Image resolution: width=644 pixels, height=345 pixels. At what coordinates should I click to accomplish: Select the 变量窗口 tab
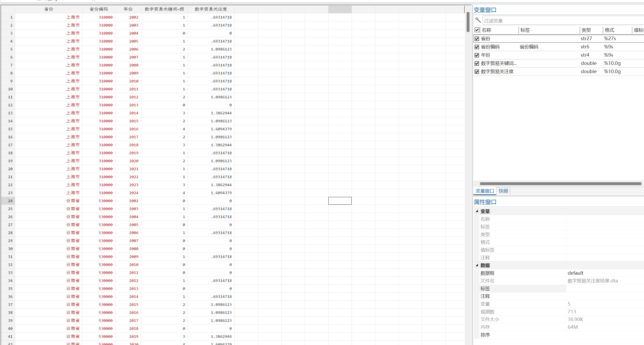[484, 191]
